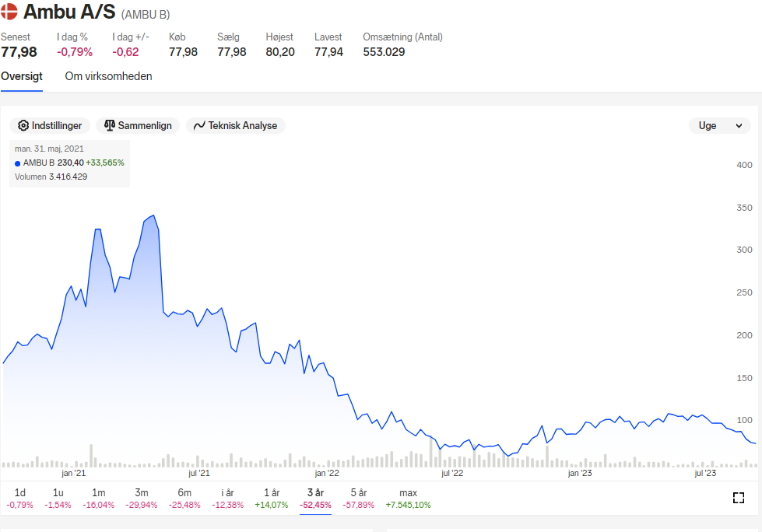This screenshot has width=762, height=532.
Task: Open Indstillinger gear settings
Action: click(x=50, y=126)
